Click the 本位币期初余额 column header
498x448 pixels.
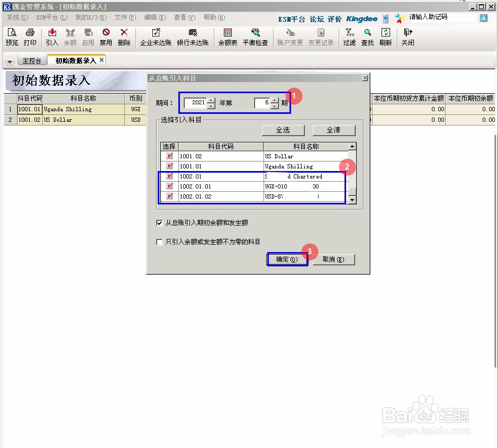coord(470,98)
